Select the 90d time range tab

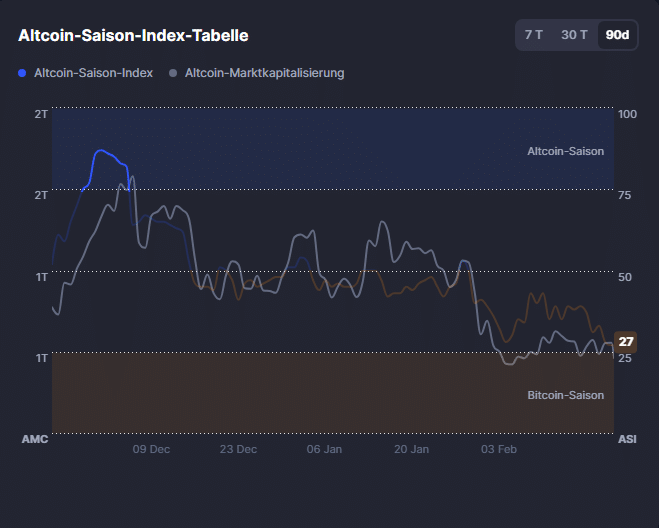click(617, 35)
